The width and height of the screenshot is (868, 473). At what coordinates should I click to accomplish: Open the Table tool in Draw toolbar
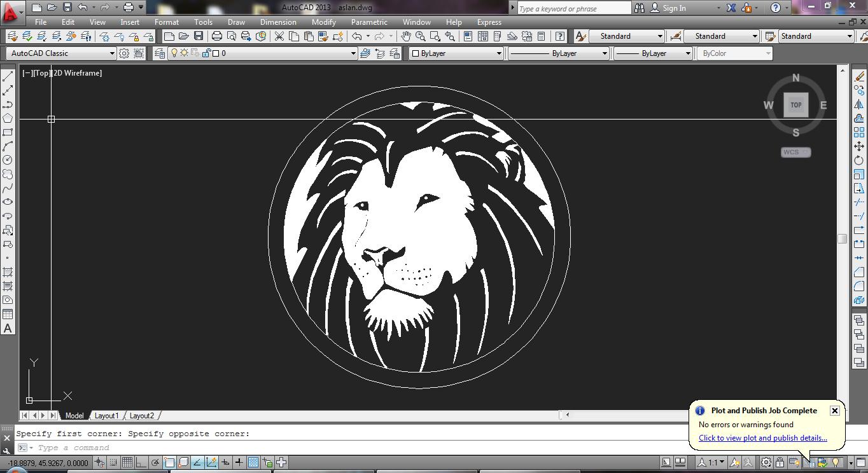8,314
